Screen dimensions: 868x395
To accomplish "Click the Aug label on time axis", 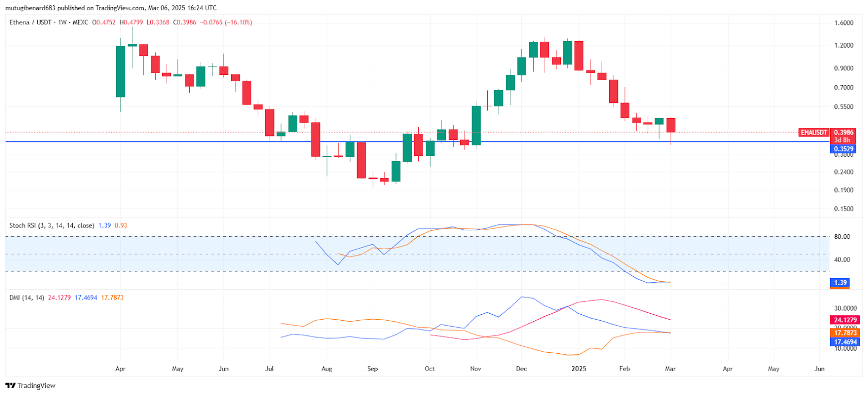I will pyautogui.click(x=327, y=369).
